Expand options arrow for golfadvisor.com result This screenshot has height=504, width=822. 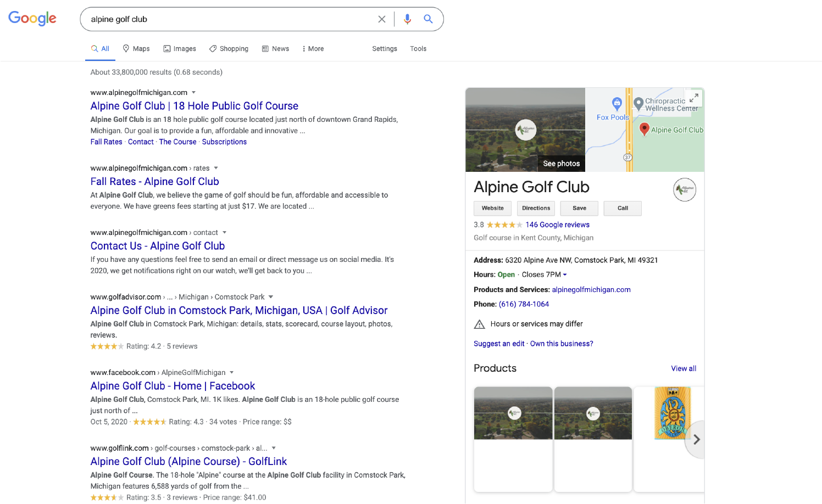point(271,297)
